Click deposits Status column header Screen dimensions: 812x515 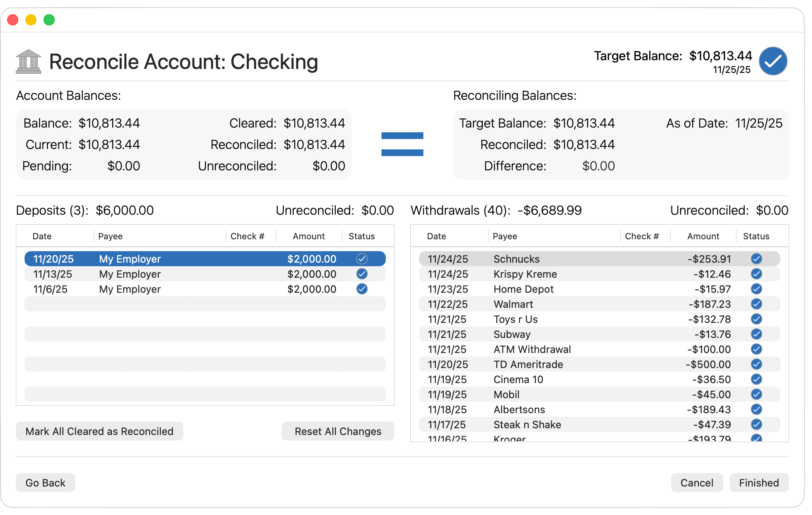point(361,236)
